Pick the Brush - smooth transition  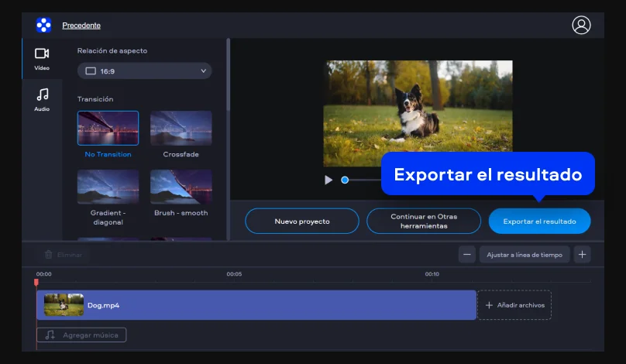coord(181,187)
